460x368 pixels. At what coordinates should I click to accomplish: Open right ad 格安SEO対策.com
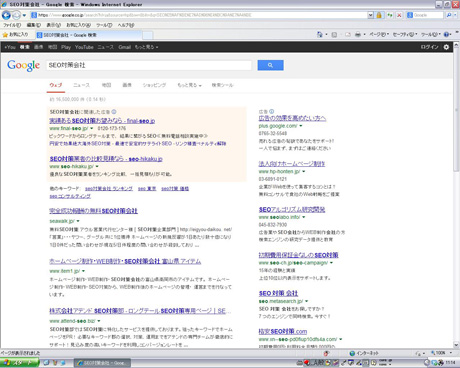[x=283, y=331]
